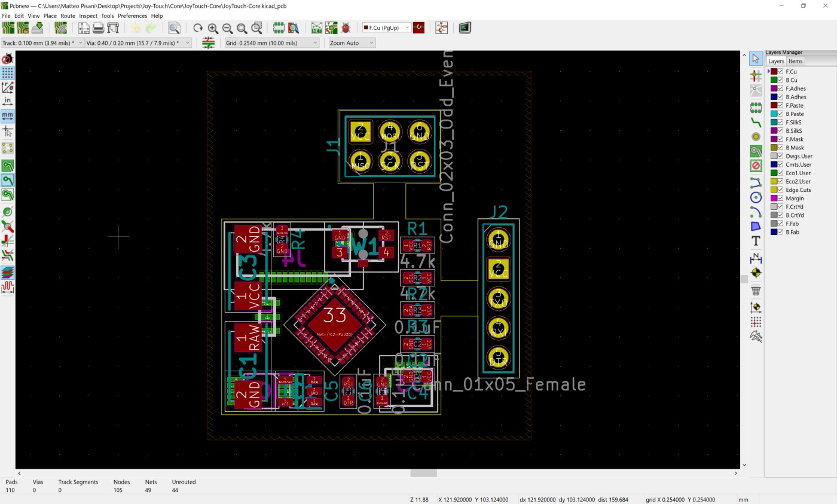Viewport: 837px width, 504px height.
Task: Open the scripting console icon
Action: click(x=465, y=28)
